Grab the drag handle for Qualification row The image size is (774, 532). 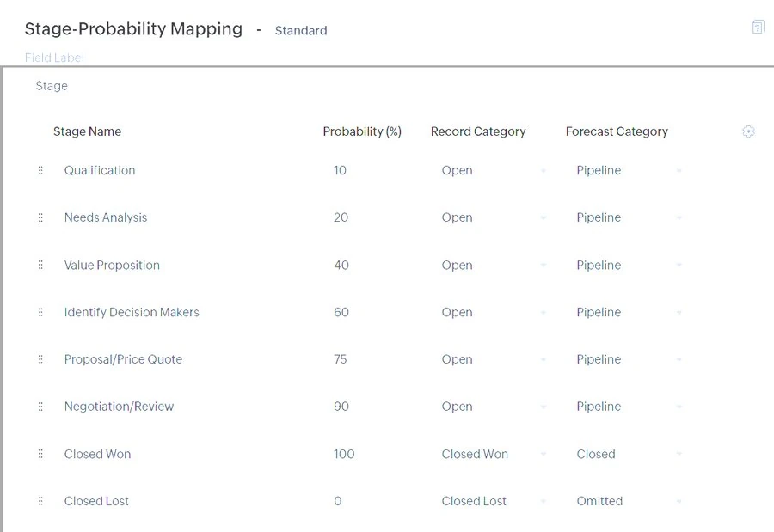pyautogui.click(x=40, y=170)
